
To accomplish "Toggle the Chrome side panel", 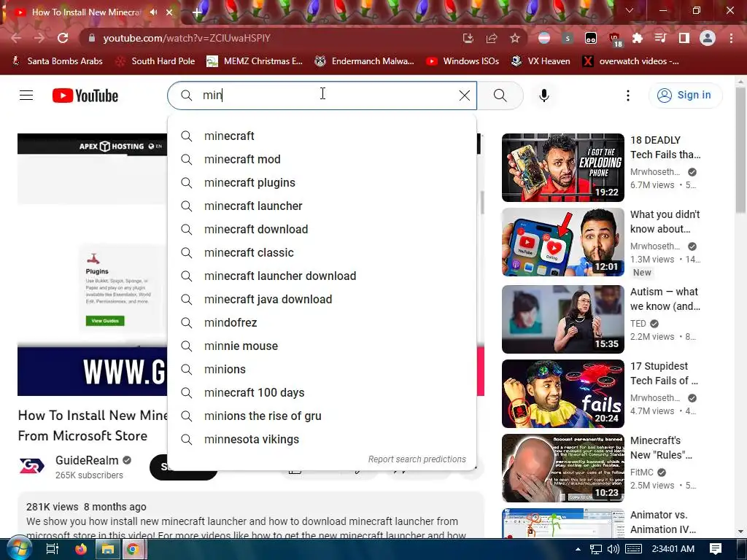I will point(684,38).
